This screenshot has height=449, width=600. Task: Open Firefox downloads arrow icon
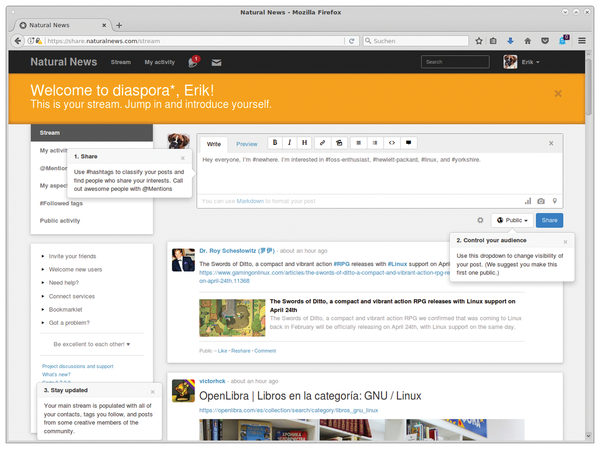click(510, 41)
